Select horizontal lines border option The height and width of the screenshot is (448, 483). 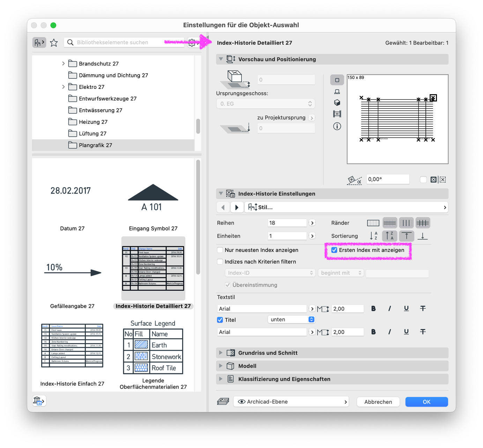tap(389, 223)
